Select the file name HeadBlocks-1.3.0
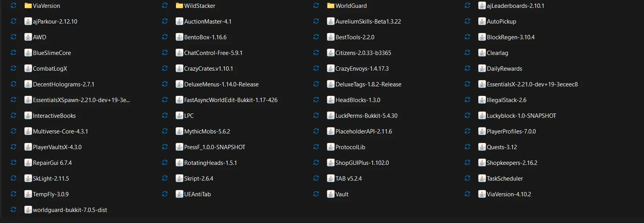 coord(358,100)
